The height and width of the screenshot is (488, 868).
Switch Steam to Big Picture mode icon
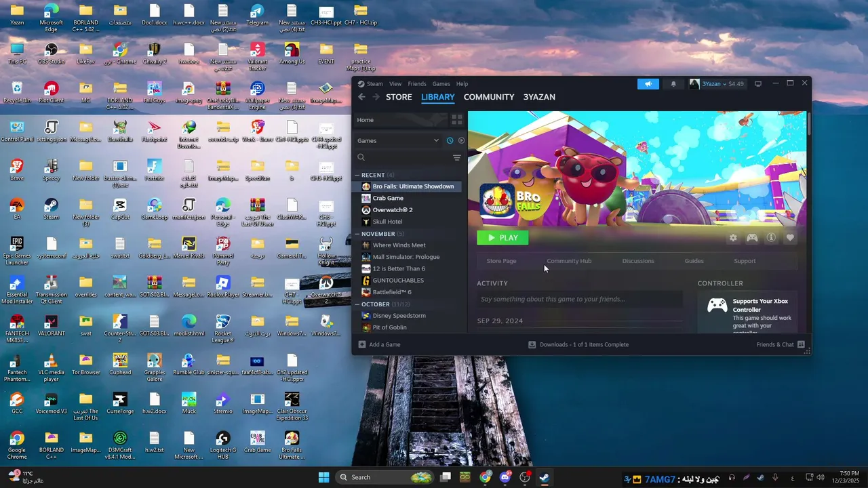pos(758,84)
